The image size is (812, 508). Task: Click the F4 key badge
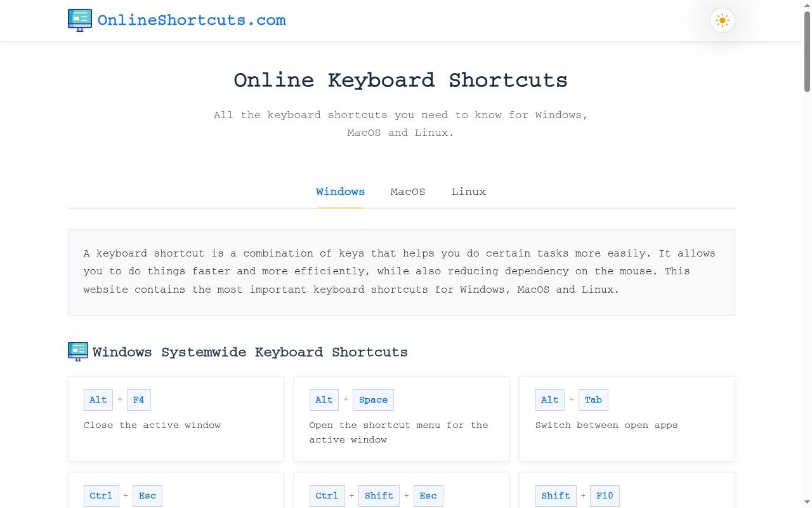pyautogui.click(x=138, y=400)
